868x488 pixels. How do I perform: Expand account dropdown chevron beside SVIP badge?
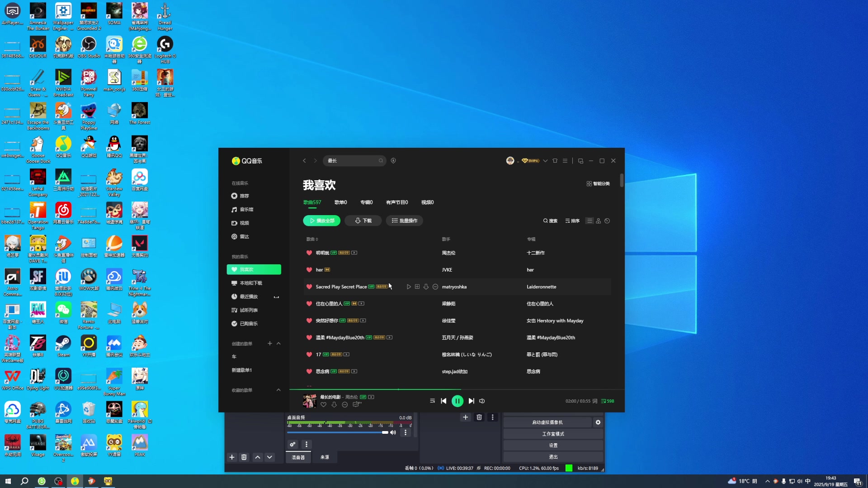[545, 161]
